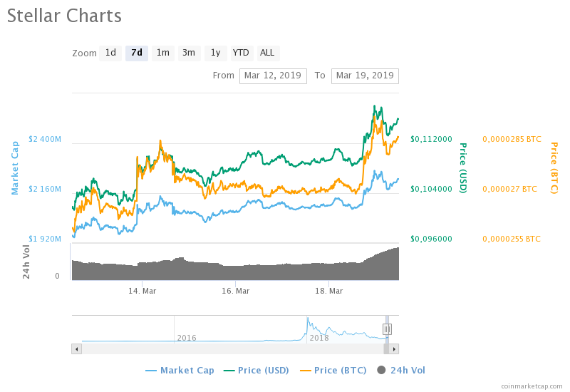Click navigator scroll left arrow
570x392 pixels.
76,349
